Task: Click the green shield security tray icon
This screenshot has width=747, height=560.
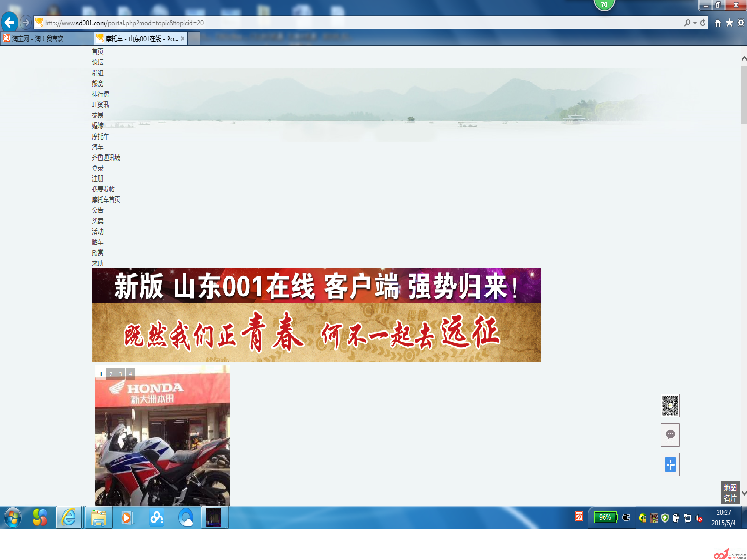Action: [x=665, y=518]
